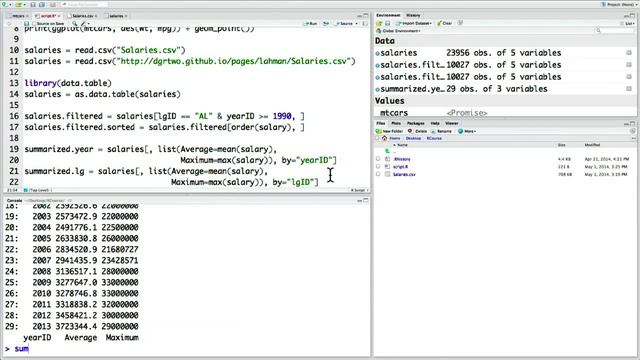This screenshot has width=640, height=360.
Task: Switch to the Files tab
Action: pos(380,123)
